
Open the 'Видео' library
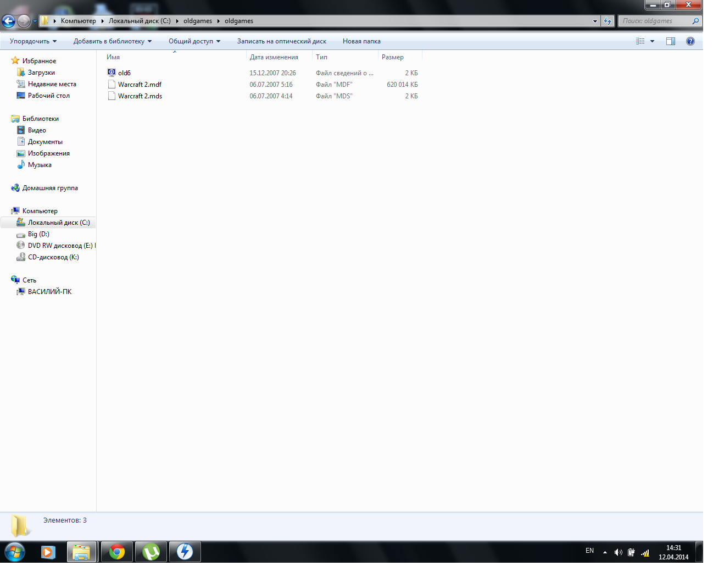tap(37, 130)
